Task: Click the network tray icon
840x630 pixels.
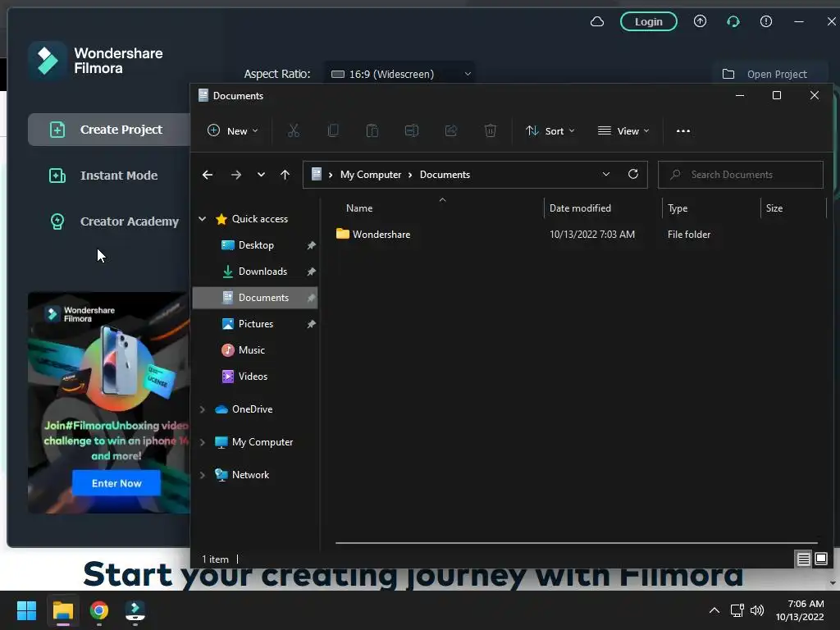Action: [x=737, y=610]
